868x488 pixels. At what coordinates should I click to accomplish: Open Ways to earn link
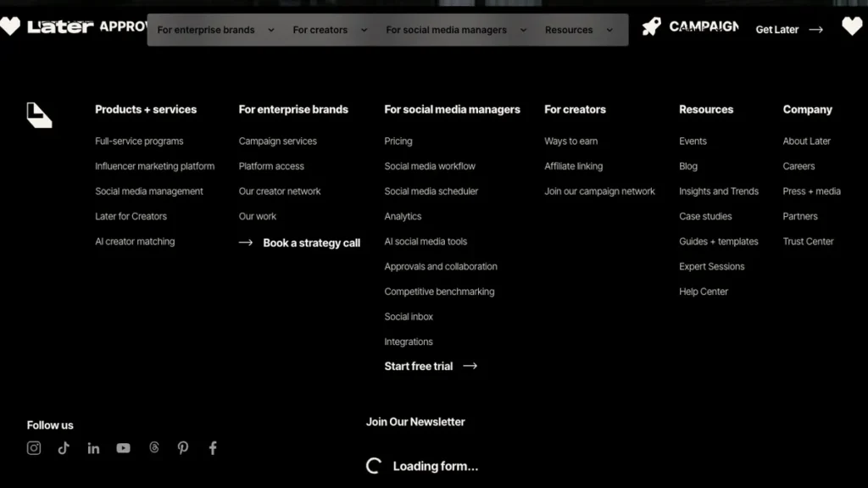(x=570, y=141)
